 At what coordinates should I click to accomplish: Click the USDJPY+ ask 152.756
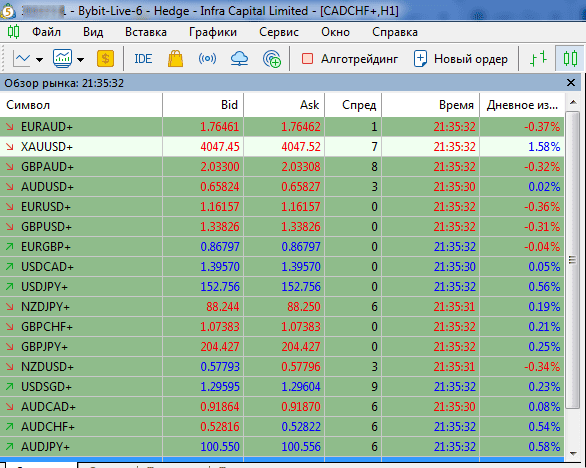pos(301,287)
